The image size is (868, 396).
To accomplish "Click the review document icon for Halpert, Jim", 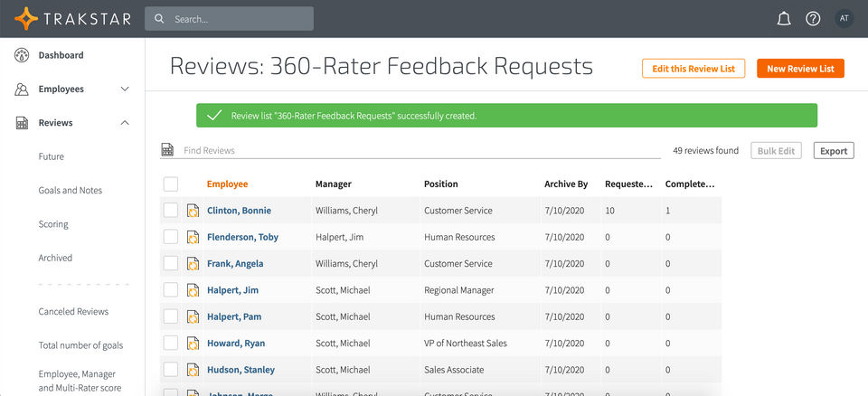I will point(193,290).
